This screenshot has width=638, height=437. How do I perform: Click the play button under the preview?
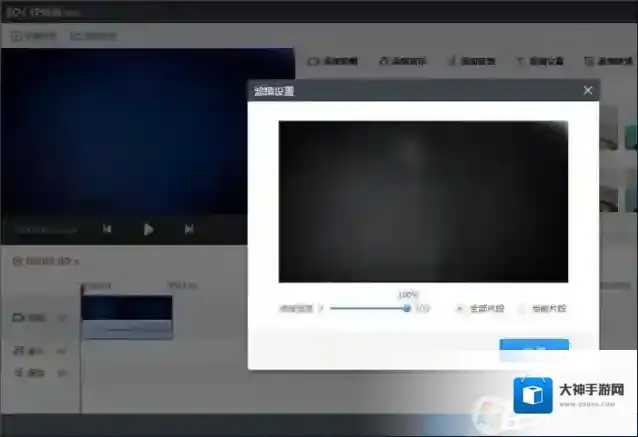click(148, 229)
